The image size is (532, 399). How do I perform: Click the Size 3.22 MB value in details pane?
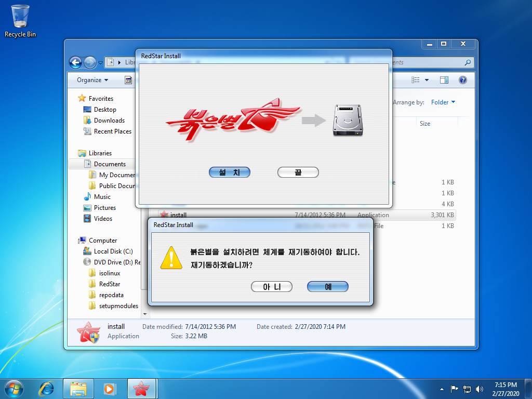click(196, 336)
